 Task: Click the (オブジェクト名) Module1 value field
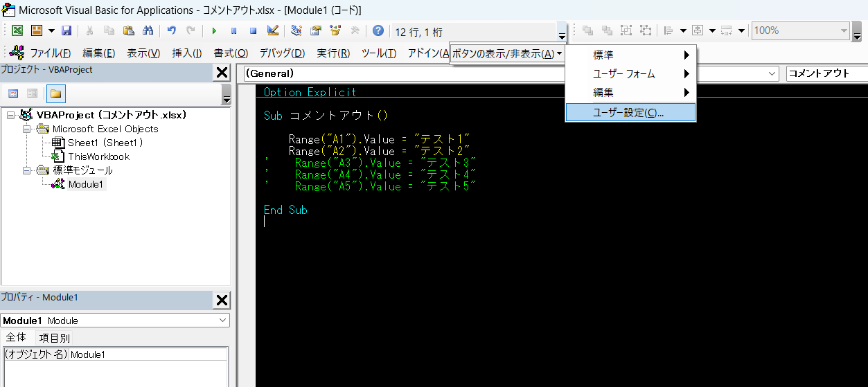(148, 354)
